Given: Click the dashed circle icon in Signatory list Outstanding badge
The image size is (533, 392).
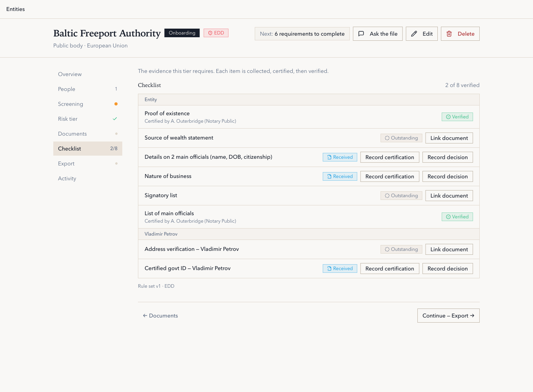Looking at the screenshot, I should (x=387, y=196).
